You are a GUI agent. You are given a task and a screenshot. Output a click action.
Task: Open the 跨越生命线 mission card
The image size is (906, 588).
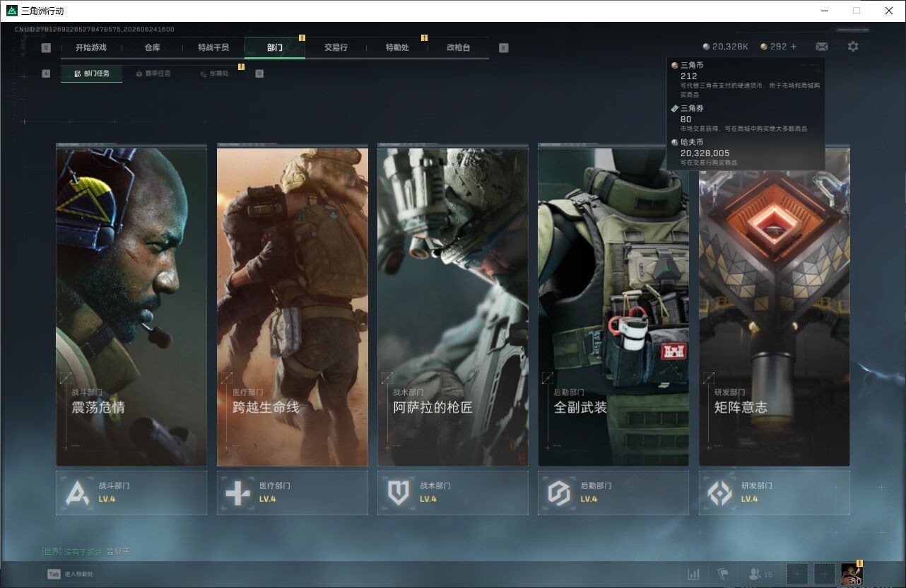coord(293,306)
